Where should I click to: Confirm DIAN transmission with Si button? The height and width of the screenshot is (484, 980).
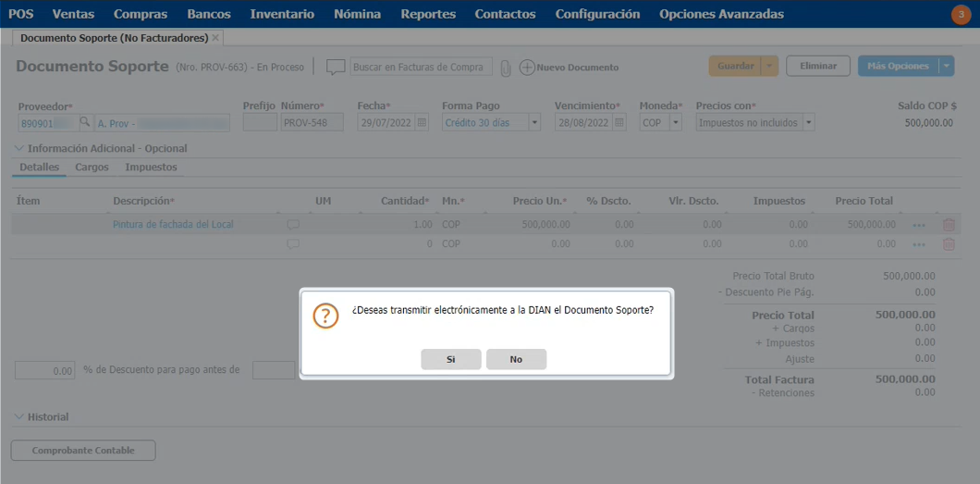pos(450,359)
